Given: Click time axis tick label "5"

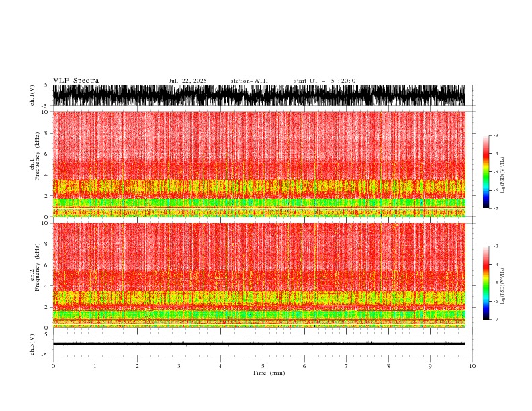Looking at the screenshot, I should pyautogui.click(x=263, y=366).
